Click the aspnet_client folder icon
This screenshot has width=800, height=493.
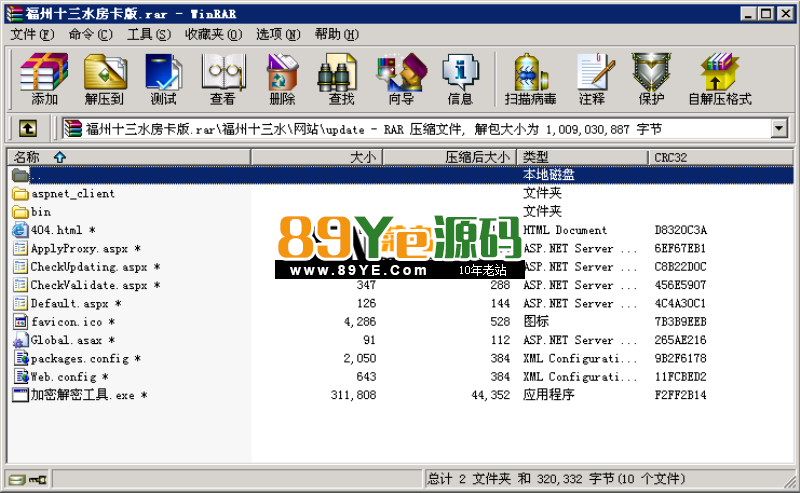[20, 194]
